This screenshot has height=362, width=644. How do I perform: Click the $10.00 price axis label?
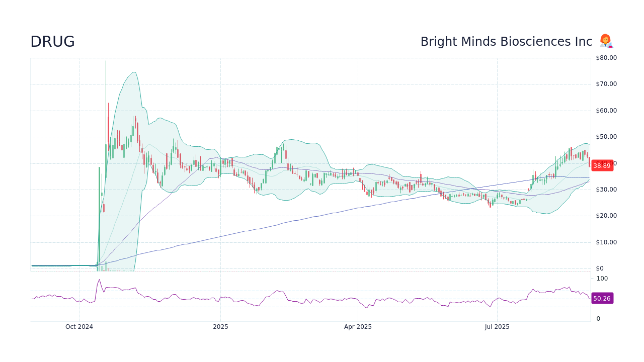(x=606, y=242)
